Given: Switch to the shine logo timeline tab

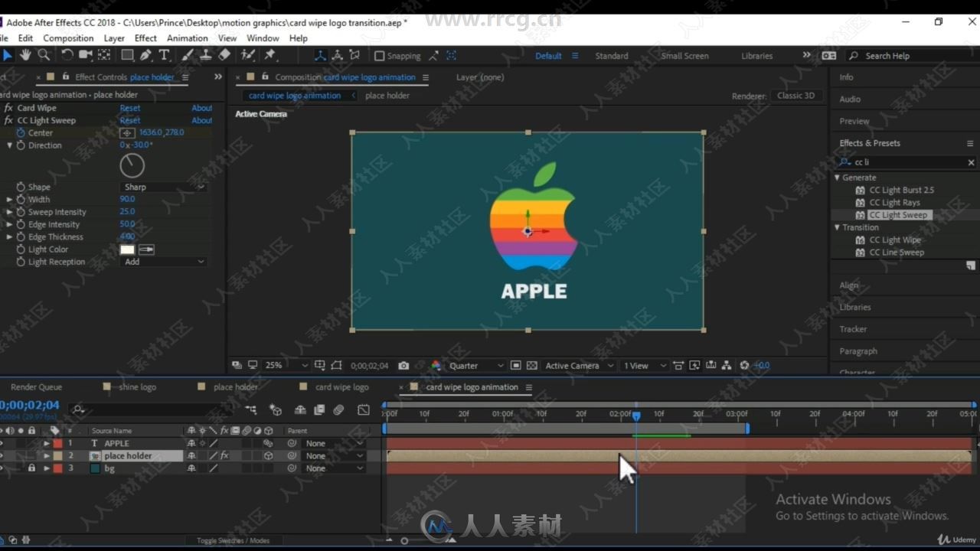Looking at the screenshot, I should tap(138, 387).
